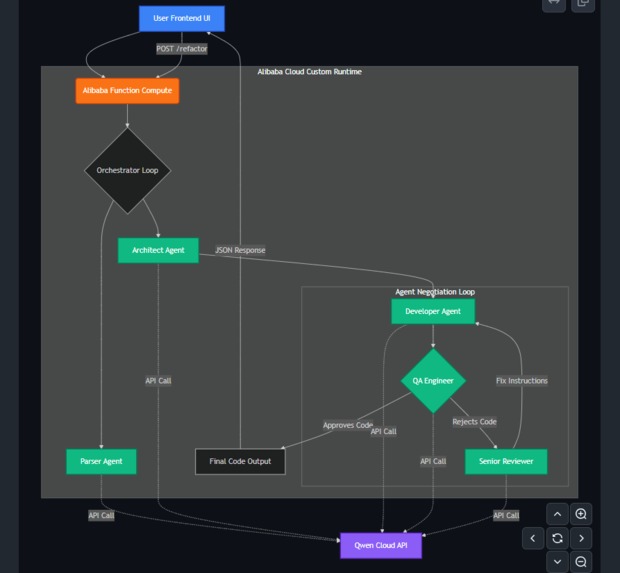
Task: Pan the diagram down
Action: 557,562
